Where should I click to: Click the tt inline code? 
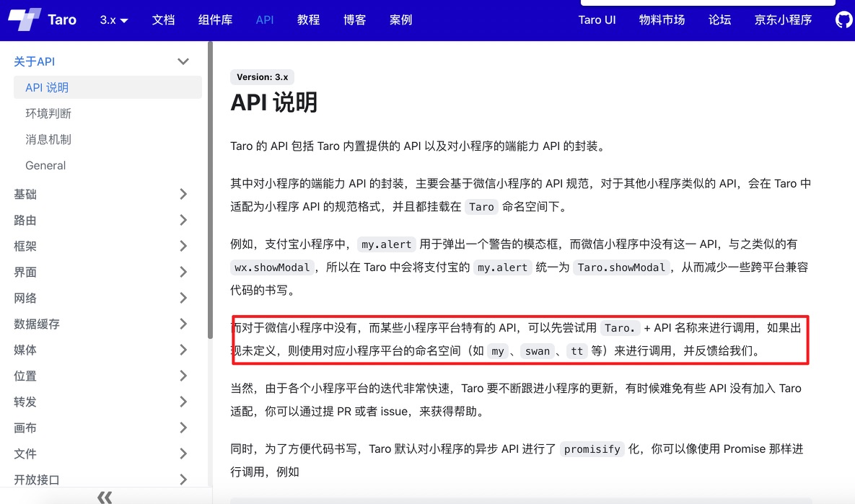[x=577, y=351]
